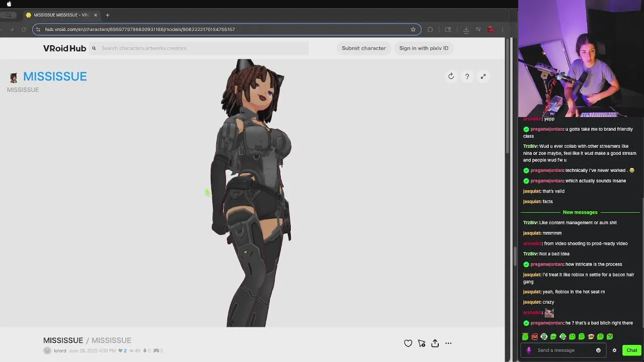Open browser downloads icon
The height and width of the screenshot is (362, 644).
466,29
